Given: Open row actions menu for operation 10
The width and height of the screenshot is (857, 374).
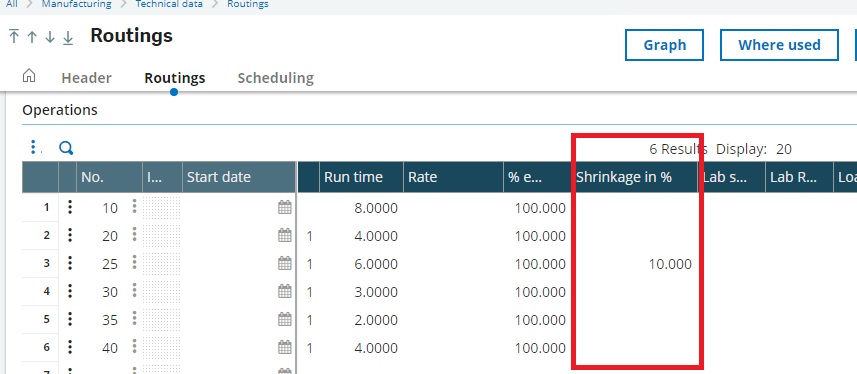Looking at the screenshot, I should point(69,207).
